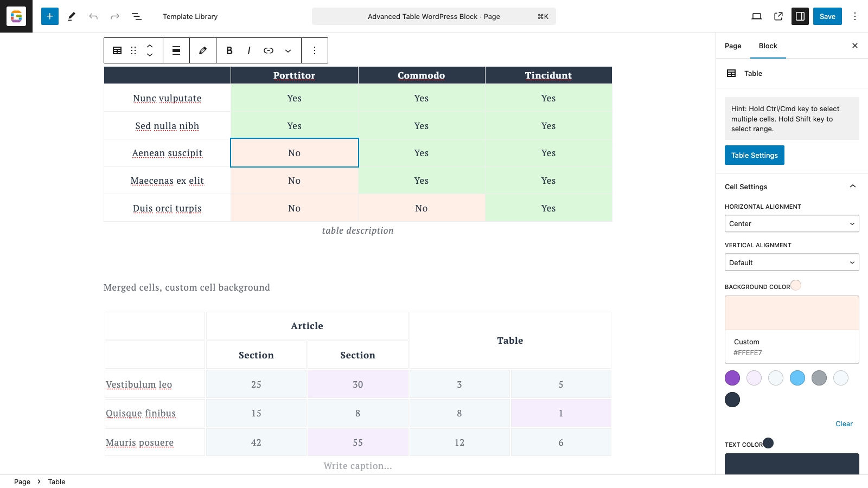Open the Horizontal Alignment dropdown

coord(792,223)
